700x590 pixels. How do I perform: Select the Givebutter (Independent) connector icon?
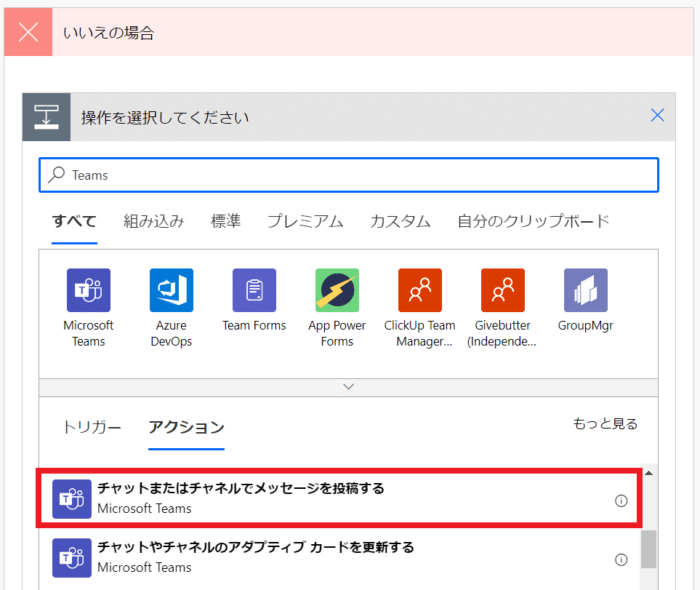point(503,290)
